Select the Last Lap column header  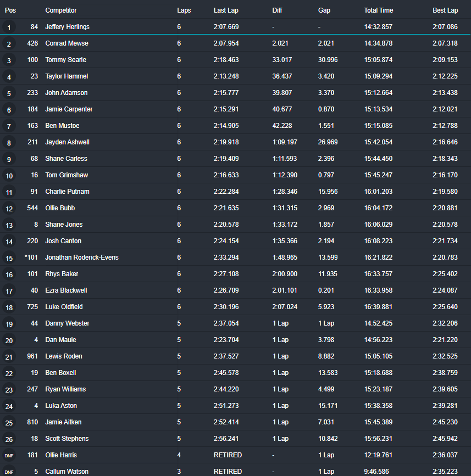click(x=226, y=10)
